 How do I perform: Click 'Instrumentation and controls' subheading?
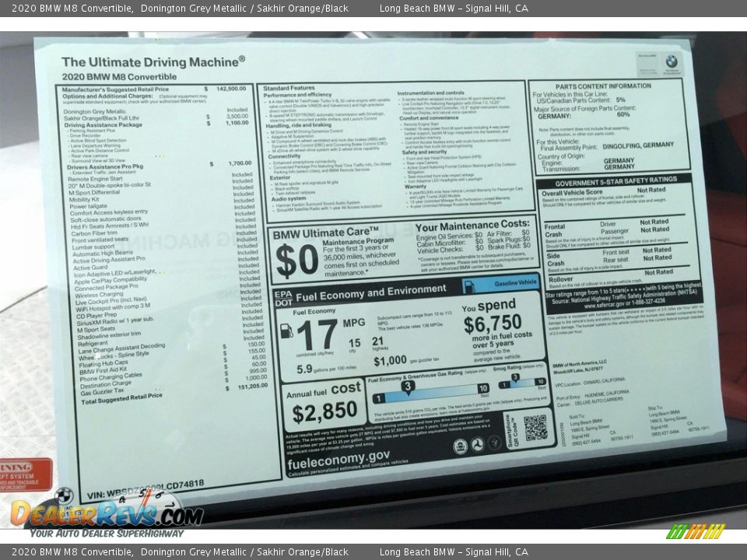point(430,93)
